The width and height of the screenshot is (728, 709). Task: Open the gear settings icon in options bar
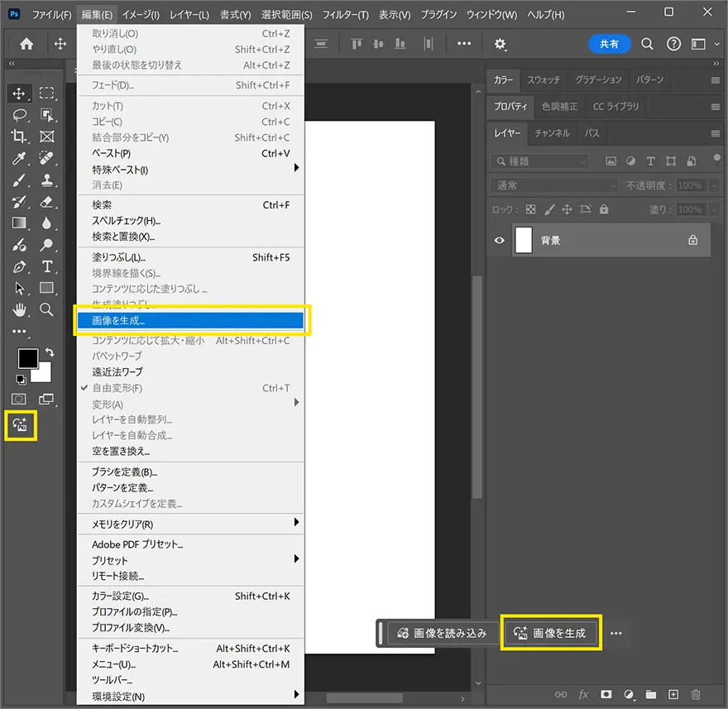500,44
